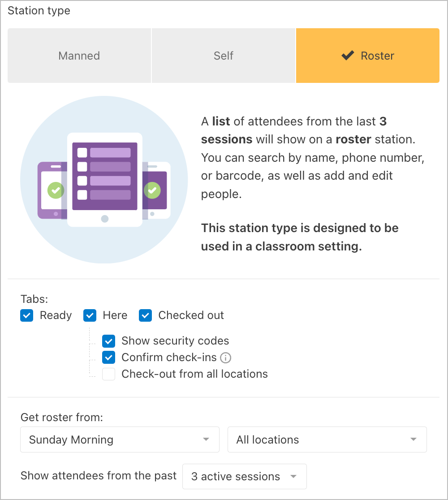Viewport: 448px width, 500px height.
Task: Select the Roster station type button
Action: click(368, 56)
